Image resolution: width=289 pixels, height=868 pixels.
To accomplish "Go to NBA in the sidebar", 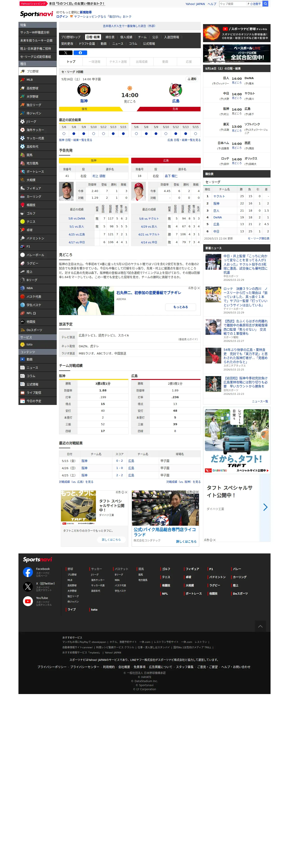I will [37, 288].
